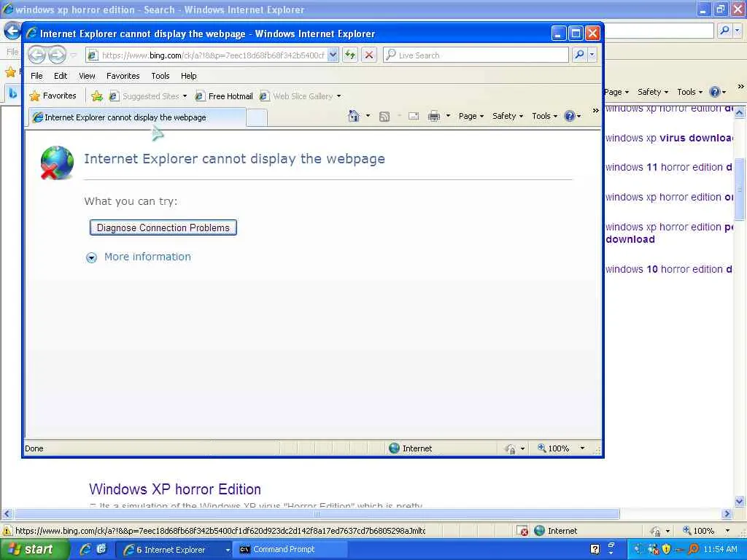
Task: Click the blue Help question mark icon in front window
Action: (569, 116)
